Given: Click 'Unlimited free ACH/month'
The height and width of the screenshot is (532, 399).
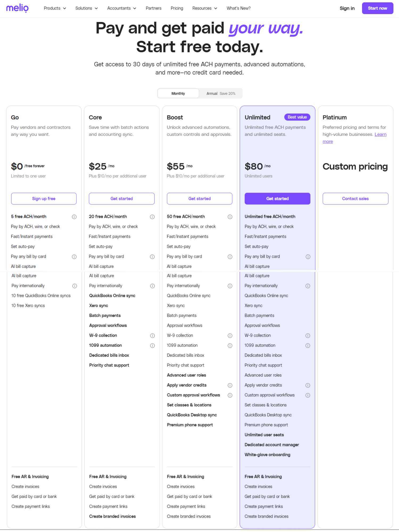Looking at the screenshot, I should pyautogui.click(x=270, y=217).
